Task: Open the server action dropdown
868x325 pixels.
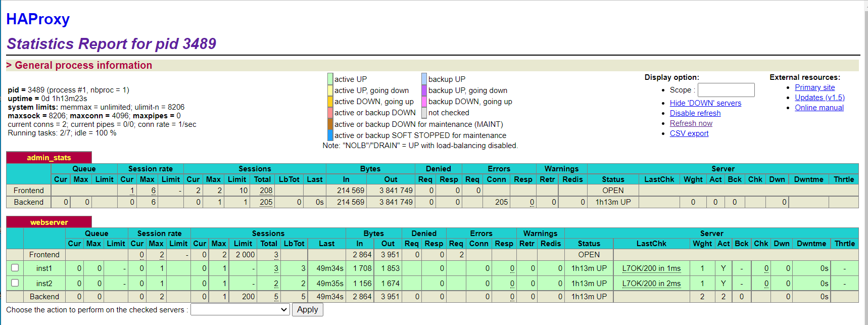Action: pyautogui.click(x=240, y=310)
